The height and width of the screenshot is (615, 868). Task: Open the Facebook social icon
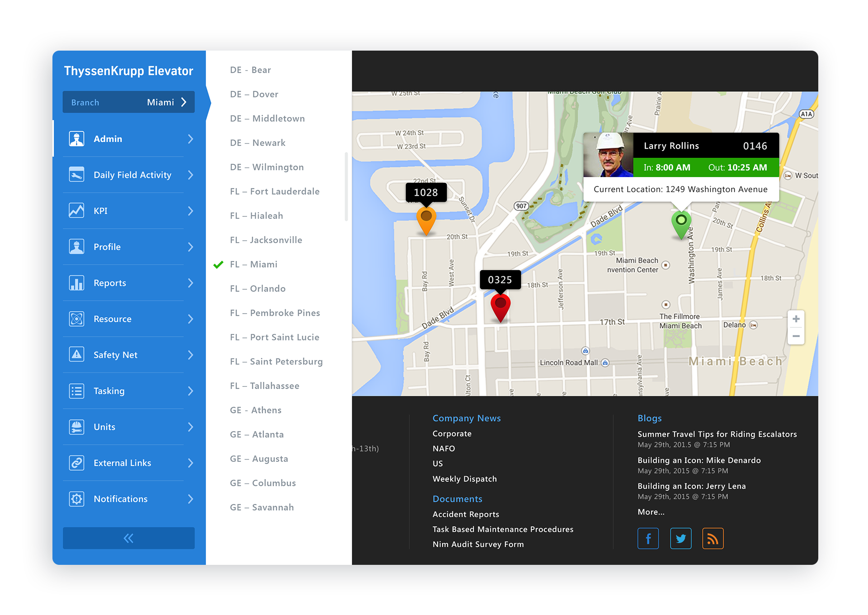click(648, 538)
